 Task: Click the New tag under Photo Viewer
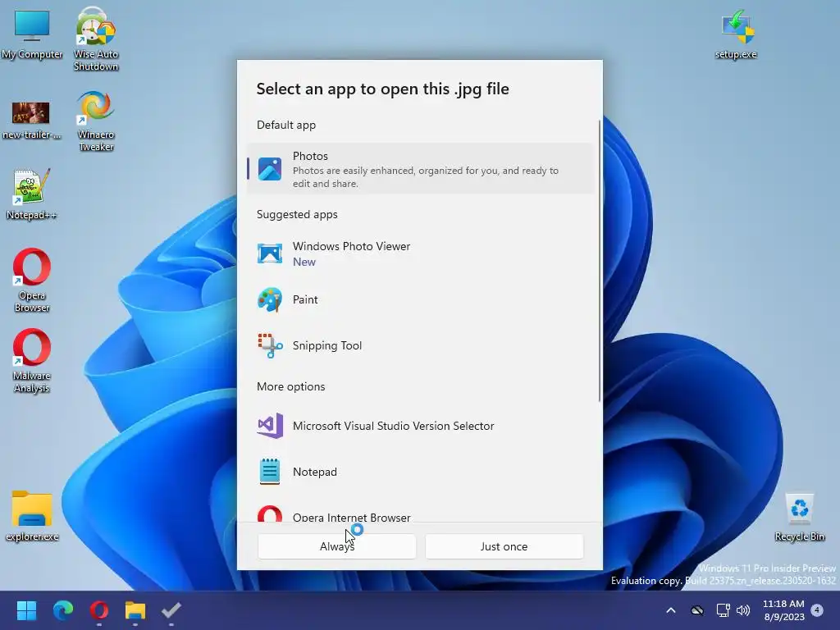(x=304, y=262)
